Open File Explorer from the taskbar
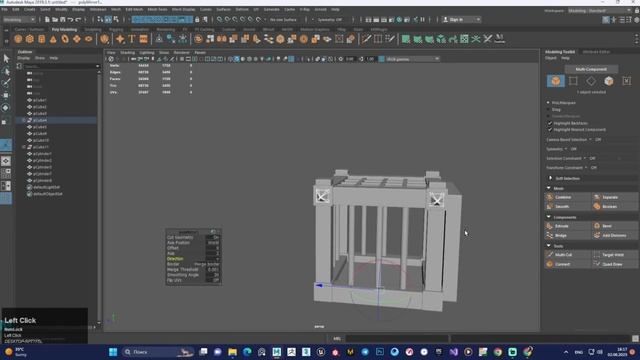Screen dimensions: 640x360 (232, 352)
